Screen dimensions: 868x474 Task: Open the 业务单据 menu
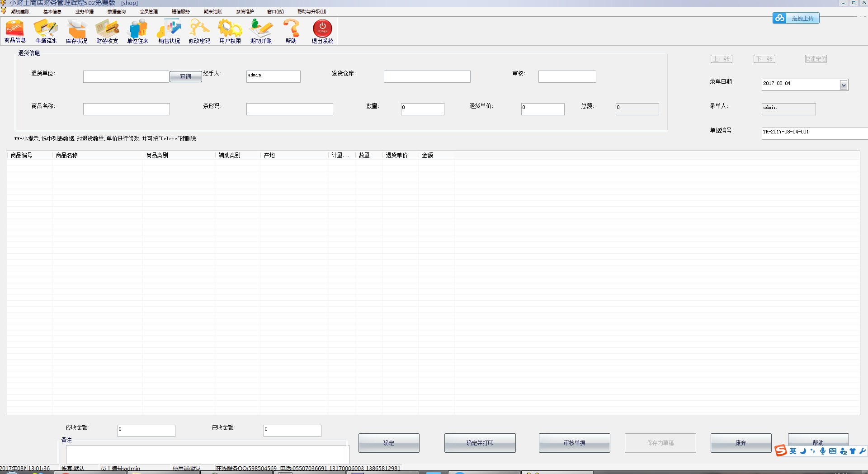84,12
